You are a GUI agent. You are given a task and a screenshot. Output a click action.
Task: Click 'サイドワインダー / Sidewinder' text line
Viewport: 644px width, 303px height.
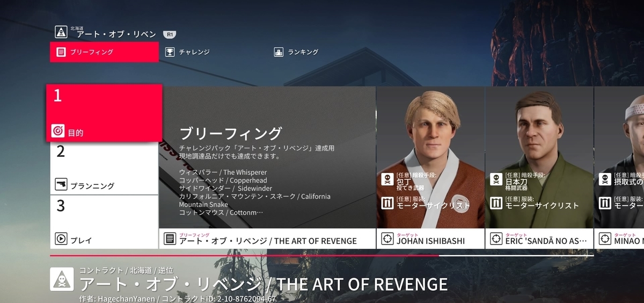(225, 189)
